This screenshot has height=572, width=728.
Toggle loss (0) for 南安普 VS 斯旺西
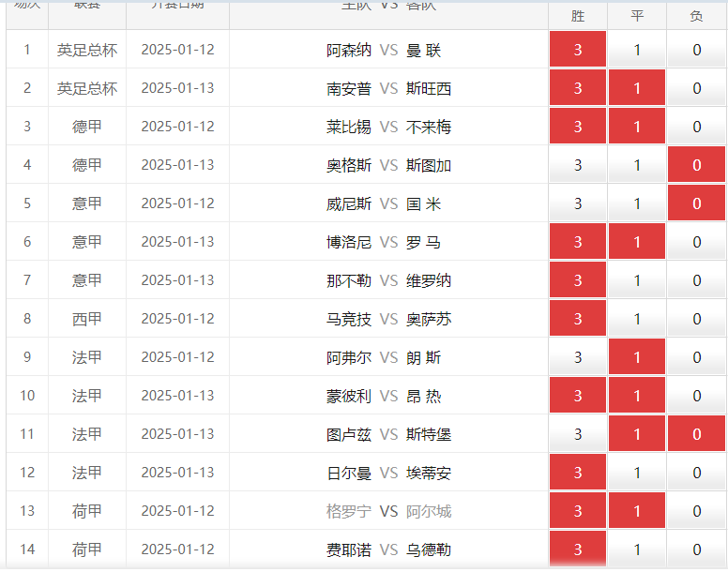(x=696, y=88)
